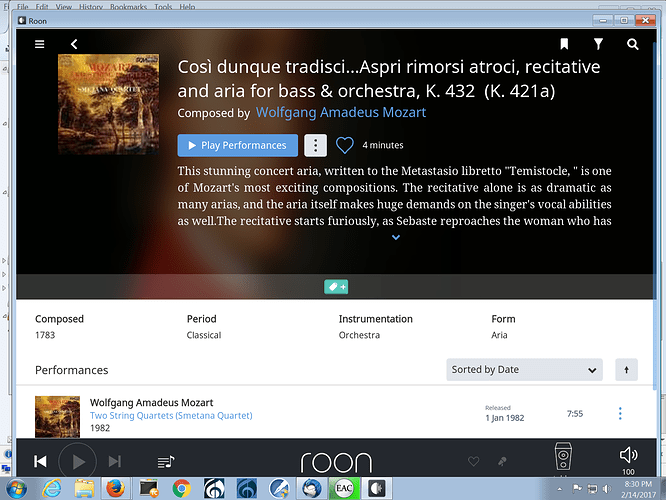Screen dimensions: 666x500
Task: Open the Edit menu in background window
Action: [42, 6]
